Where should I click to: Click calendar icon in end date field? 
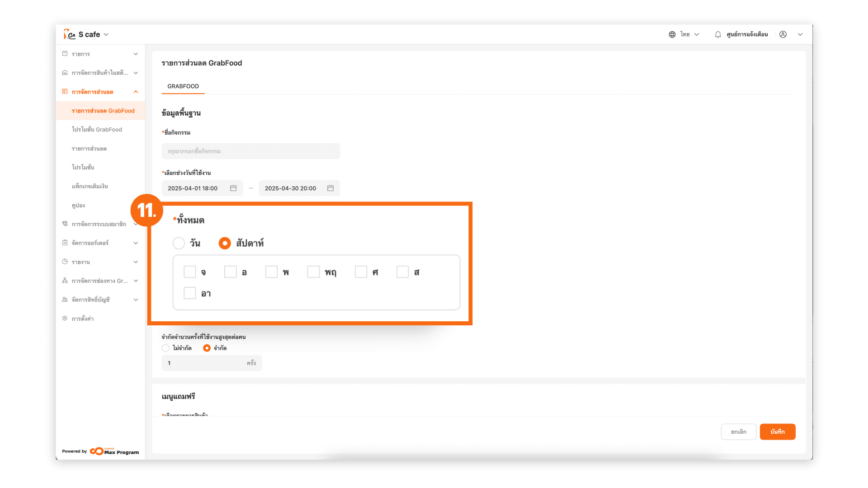[330, 188]
